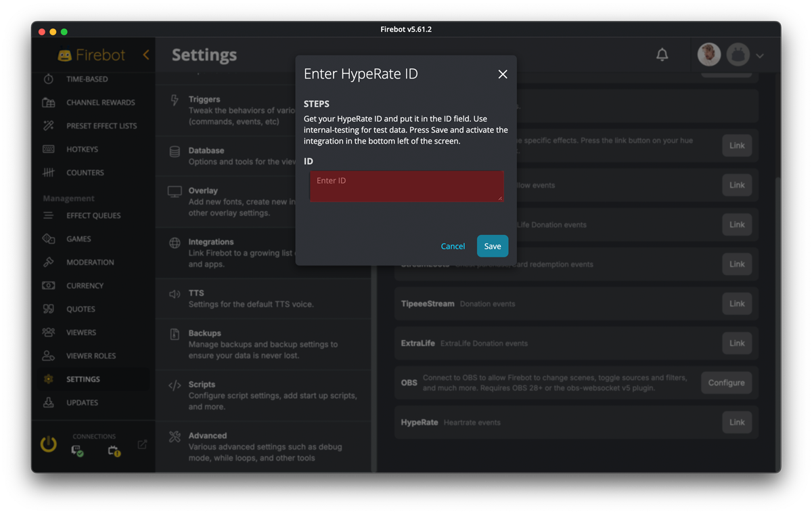Collapse the Firebot sidebar with the chevron

tap(146, 55)
